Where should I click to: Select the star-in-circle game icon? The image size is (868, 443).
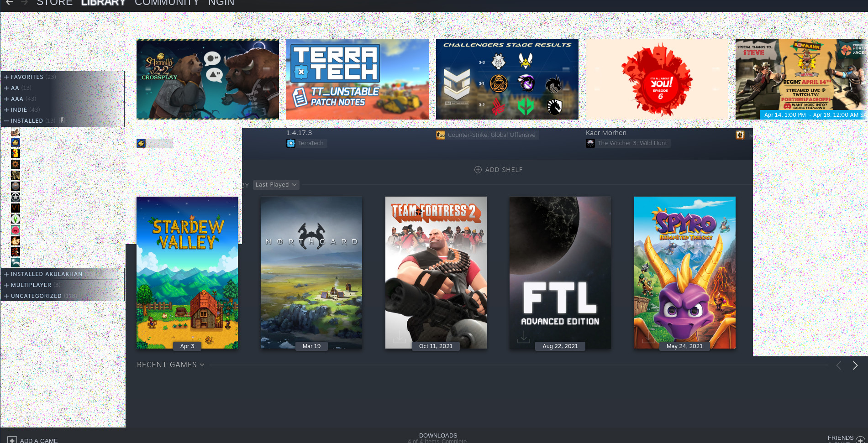[x=16, y=197]
